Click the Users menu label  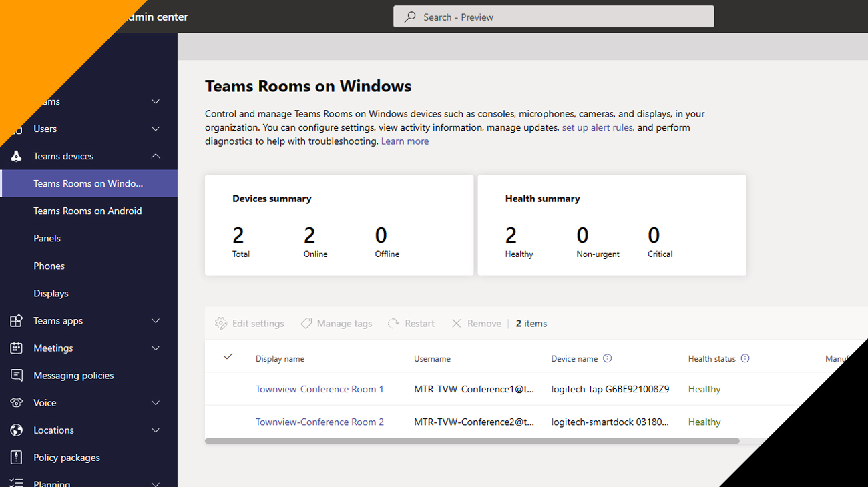[x=45, y=129]
